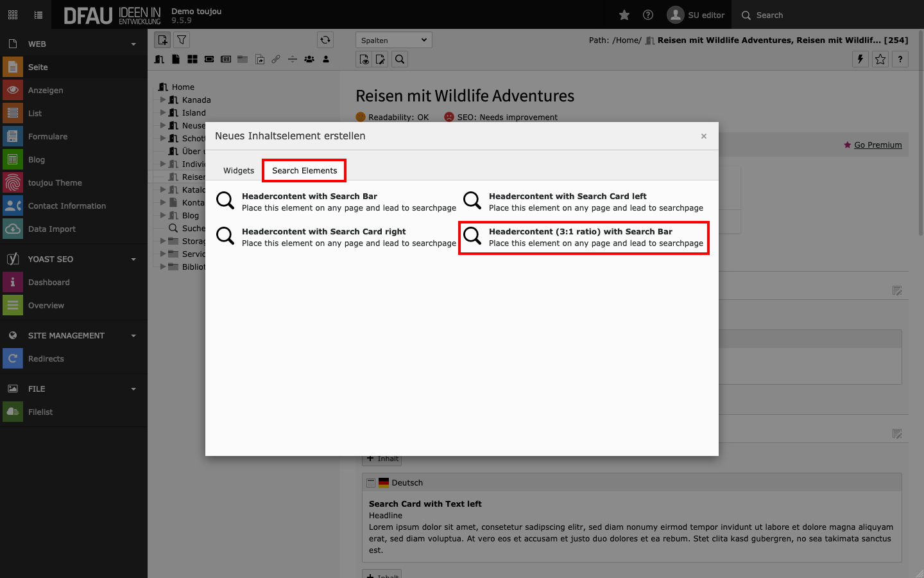Select the Search Elements tab
Screen dimensions: 924x578
pyautogui.click(x=304, y=171)
